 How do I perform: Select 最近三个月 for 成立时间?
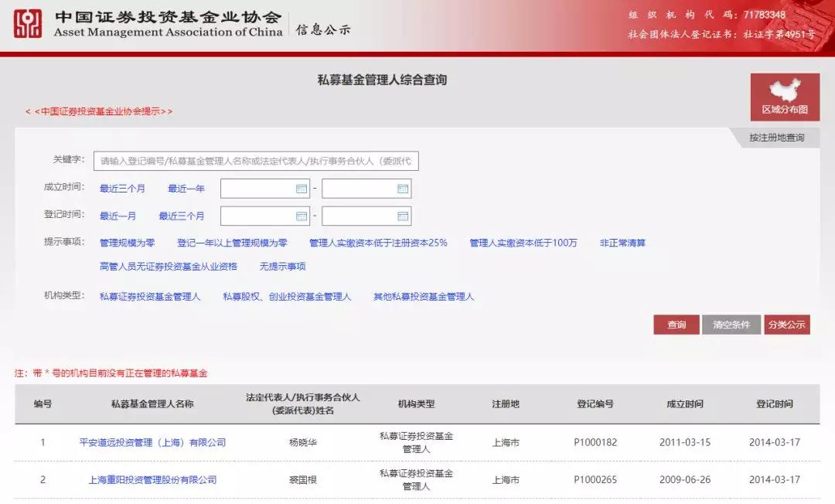click(122, 189)
